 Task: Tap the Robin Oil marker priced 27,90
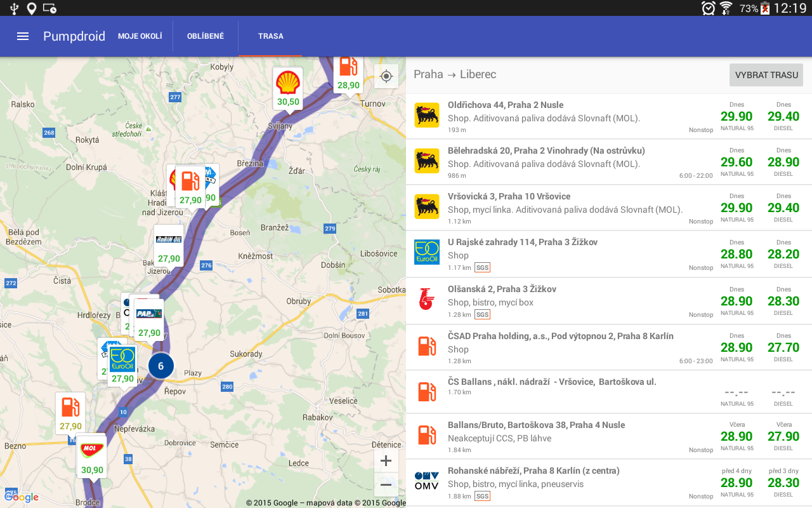pos(169,246)
